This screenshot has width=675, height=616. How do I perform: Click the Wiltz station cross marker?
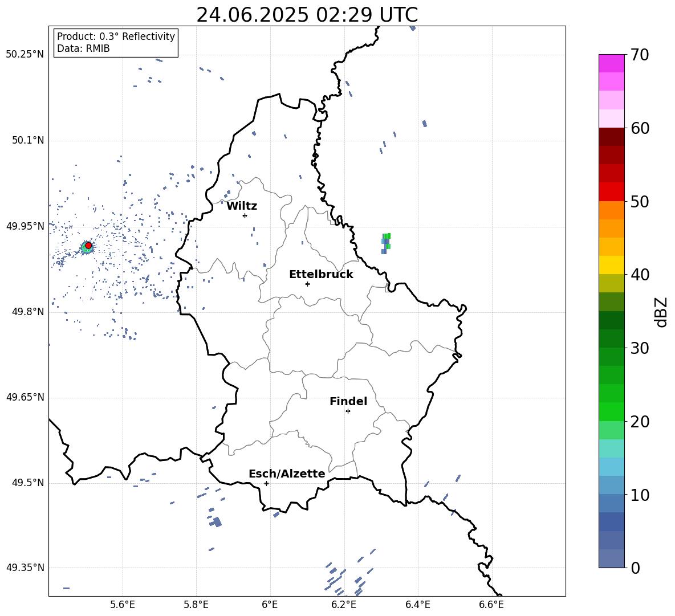pos(245,215)
